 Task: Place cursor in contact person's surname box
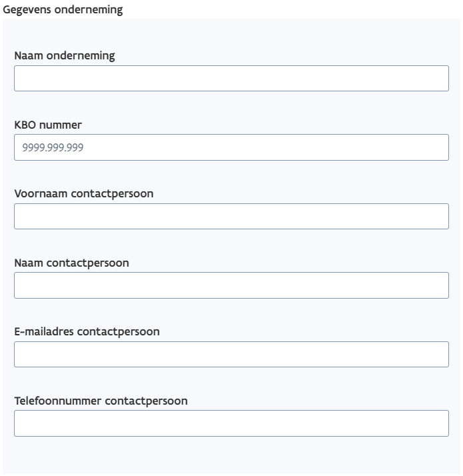[x=231, y=285]
